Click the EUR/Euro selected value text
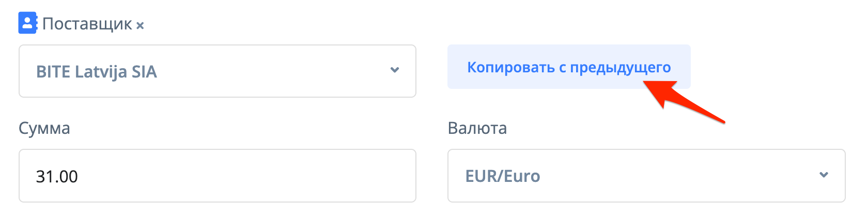Image resolution: width=868 pixels, height=216 pixels. click(503, 176)
